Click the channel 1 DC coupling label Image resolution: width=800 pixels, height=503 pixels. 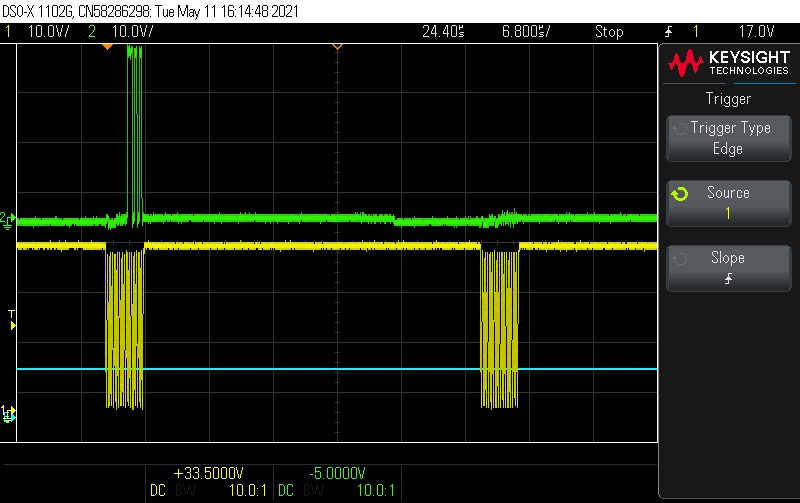tap(158, 490)
